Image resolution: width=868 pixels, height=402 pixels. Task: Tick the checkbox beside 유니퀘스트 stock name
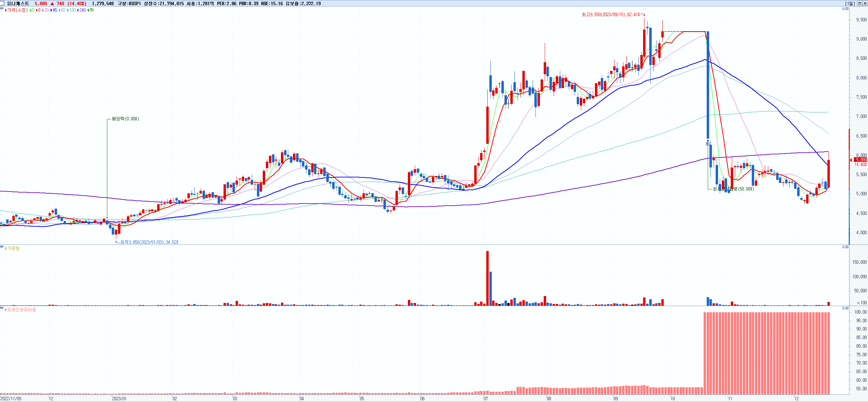click(3, 3)
